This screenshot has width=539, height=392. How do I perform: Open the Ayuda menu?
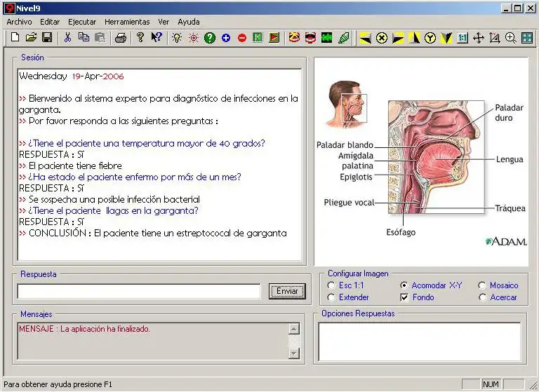click(189, 22)
